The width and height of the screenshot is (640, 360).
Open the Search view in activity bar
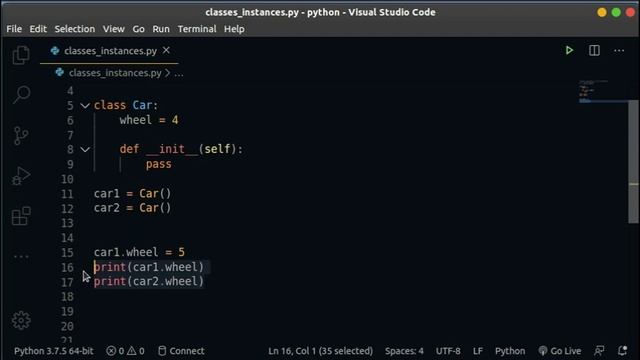click(x=21, y=95)
